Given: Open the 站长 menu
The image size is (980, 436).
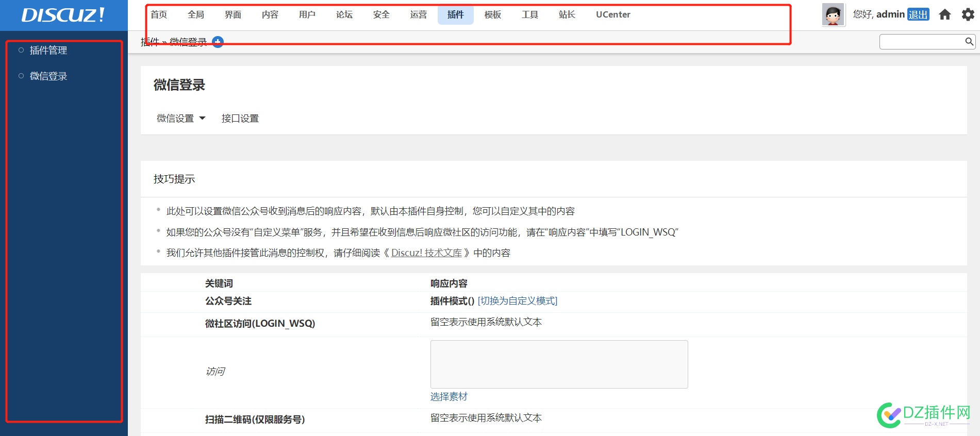Looking at the screenshot, I should pos(567,14).
